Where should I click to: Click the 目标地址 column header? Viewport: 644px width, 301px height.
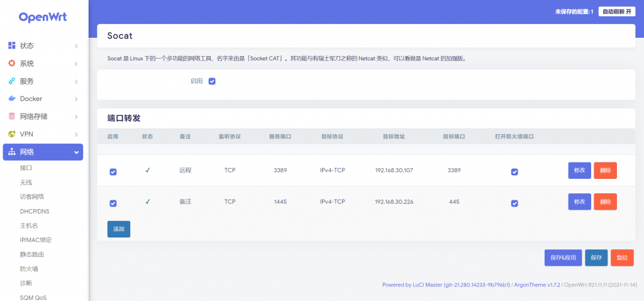click(x=394, y=136)
